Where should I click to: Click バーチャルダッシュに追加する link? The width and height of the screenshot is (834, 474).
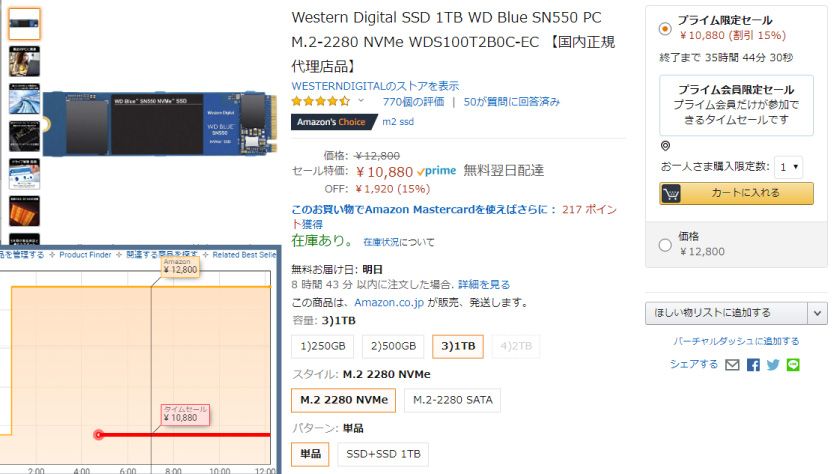pyautogui.click(x=736, y=341)
